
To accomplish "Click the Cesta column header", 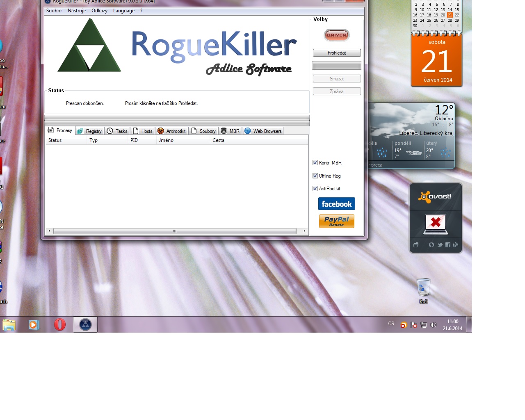I will coord(259,140).
